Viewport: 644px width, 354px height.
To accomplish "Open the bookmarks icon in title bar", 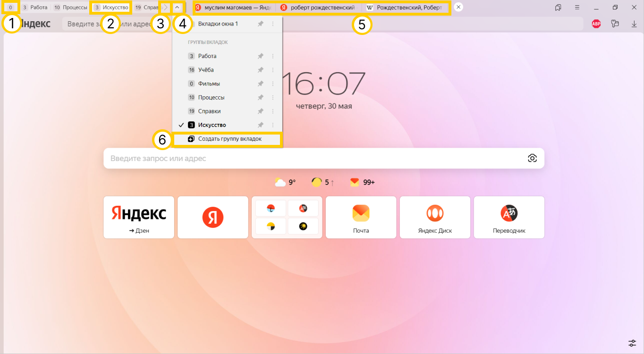I will (558, 8).
